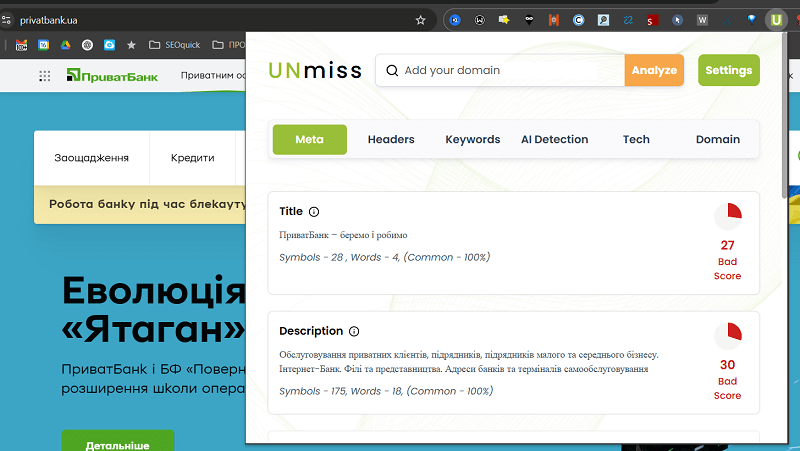Click the info icon next to Description

354,332
